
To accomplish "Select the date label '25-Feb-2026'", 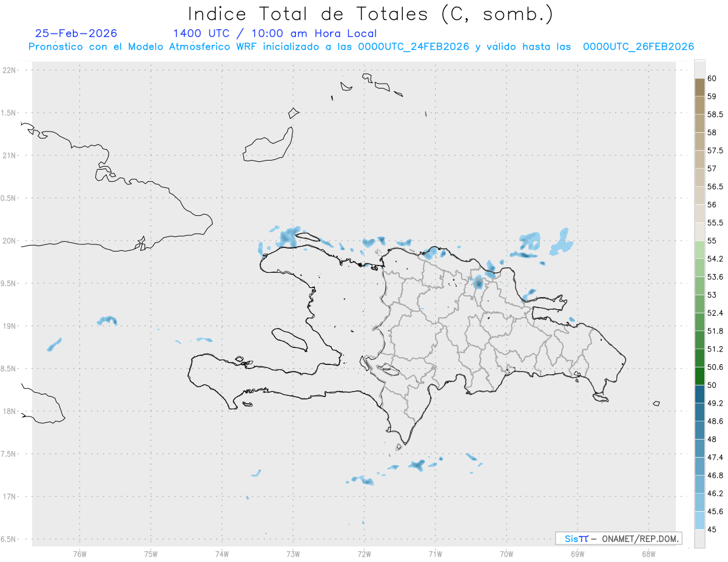I will point(76,33).
